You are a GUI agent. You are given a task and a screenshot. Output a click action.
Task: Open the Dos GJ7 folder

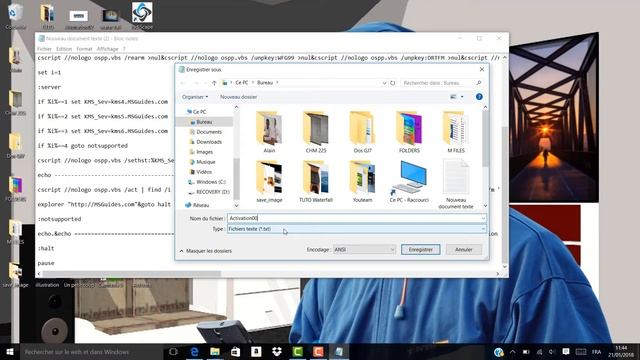[x=362, y=131]
